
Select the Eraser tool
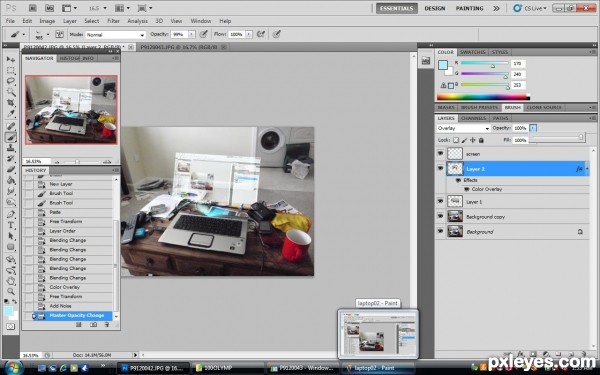11,169
